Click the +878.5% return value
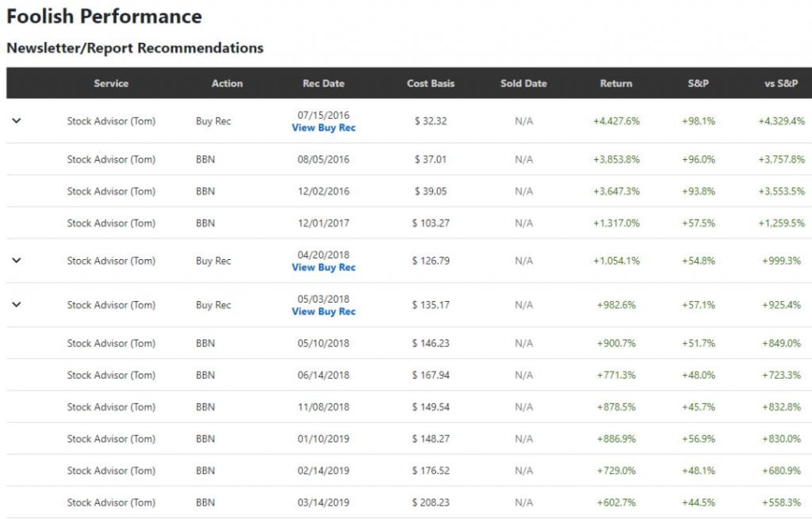This screenshot has height=519, width=812. (616, 407)
